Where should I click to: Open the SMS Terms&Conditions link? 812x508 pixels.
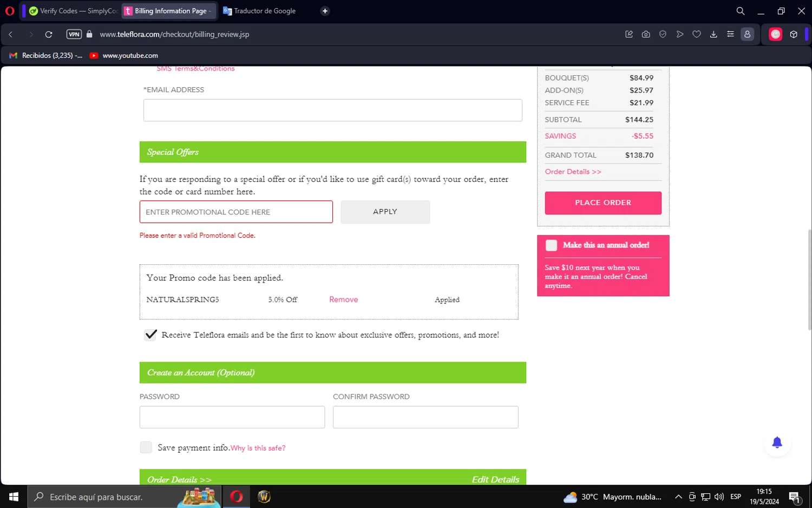[195, 69]
